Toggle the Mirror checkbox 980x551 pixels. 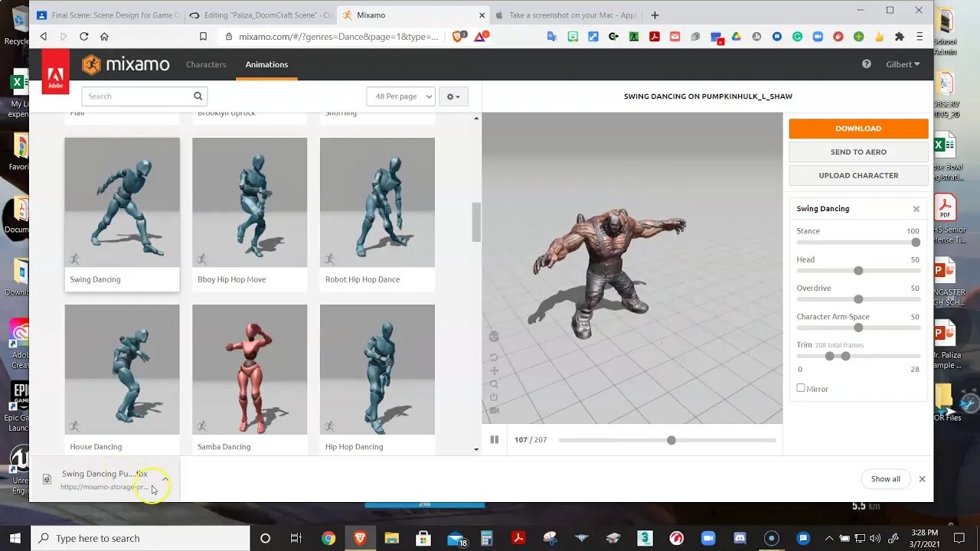click(x=801, y=388)
